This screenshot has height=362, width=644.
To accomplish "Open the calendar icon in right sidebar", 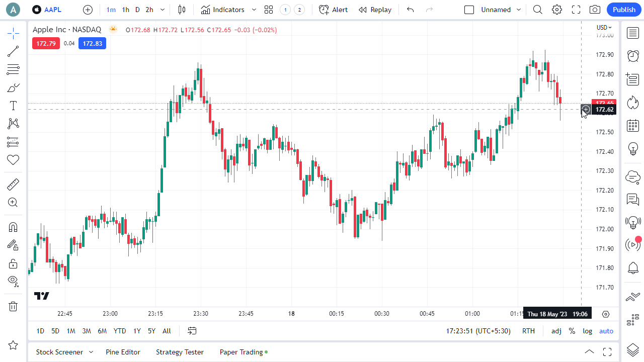I will (633, 126).
